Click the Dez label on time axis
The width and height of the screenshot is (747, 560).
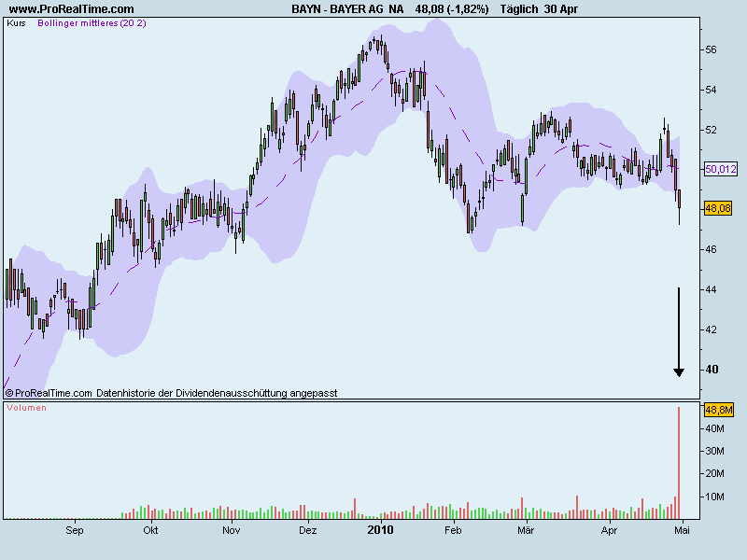coord(307,531)
